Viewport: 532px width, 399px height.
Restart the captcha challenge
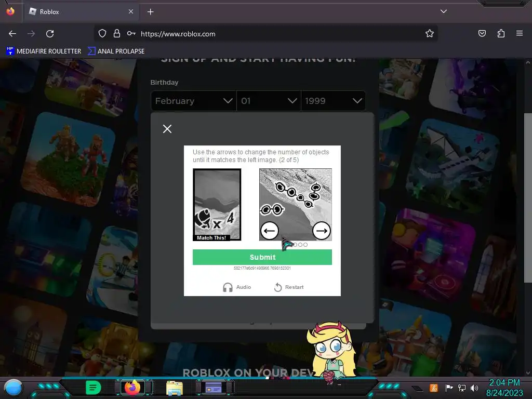[289, 287]
